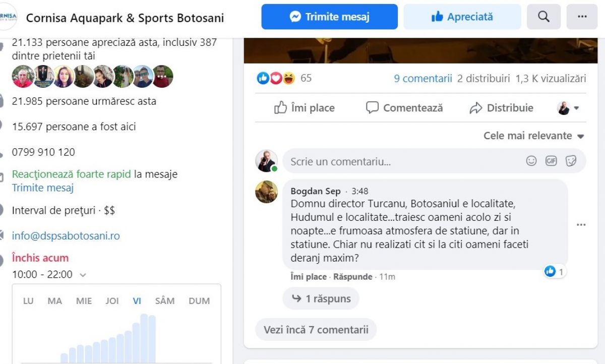Viewport: 605px width, 364px height.
Task: Open the profile switcher dropdown for commenting
Action: tap(568, 108)
